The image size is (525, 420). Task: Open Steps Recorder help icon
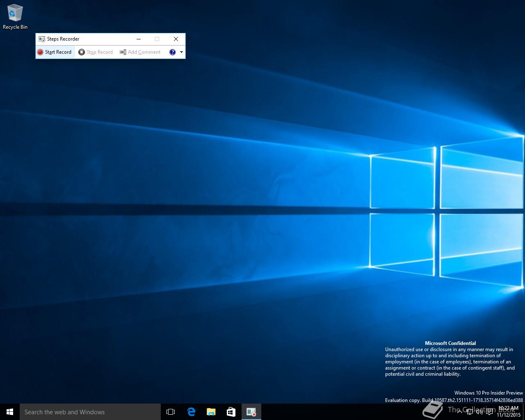173,52
